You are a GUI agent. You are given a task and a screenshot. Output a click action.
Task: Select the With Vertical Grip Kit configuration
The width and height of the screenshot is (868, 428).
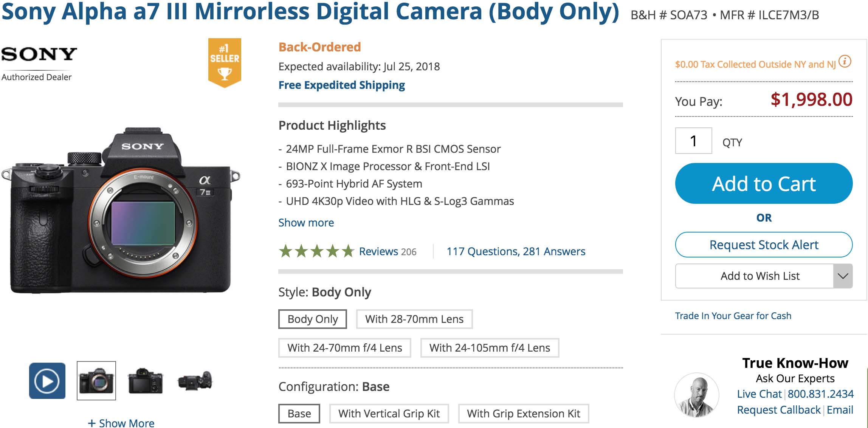(389, 414)
